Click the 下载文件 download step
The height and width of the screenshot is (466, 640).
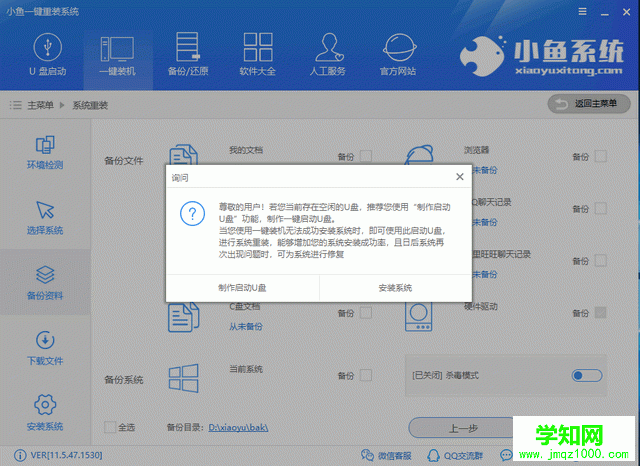point(45,348)
